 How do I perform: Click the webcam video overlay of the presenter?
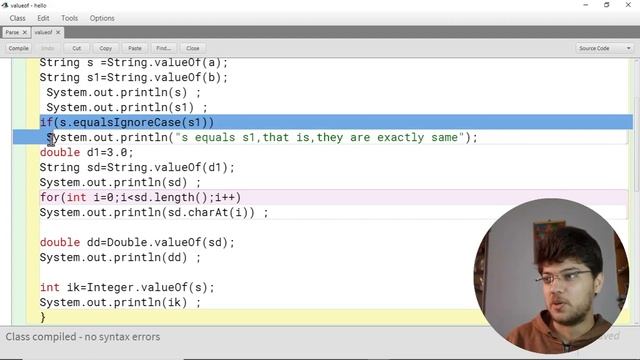pos(551,276)
